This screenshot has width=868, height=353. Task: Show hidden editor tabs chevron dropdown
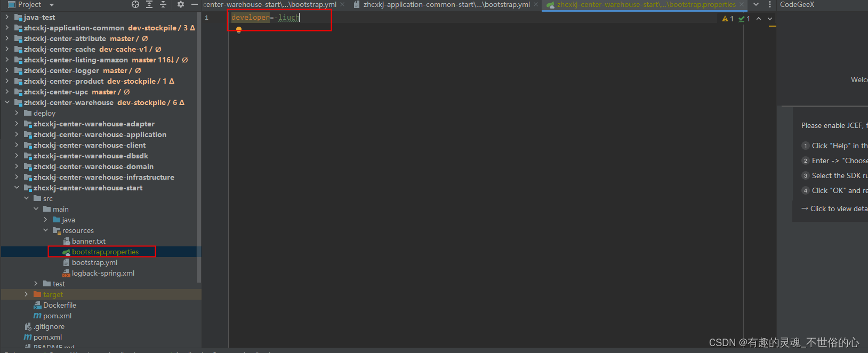(x=756, y=4)
